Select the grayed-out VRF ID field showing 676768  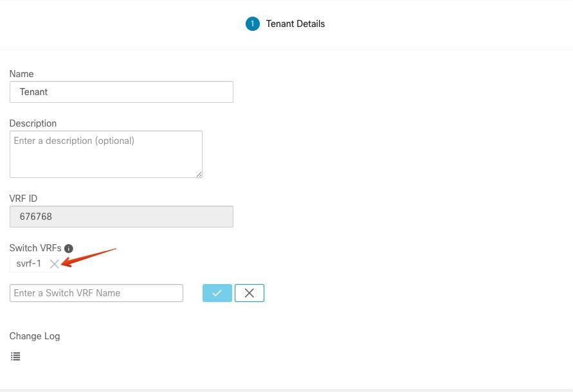point(121,217)
